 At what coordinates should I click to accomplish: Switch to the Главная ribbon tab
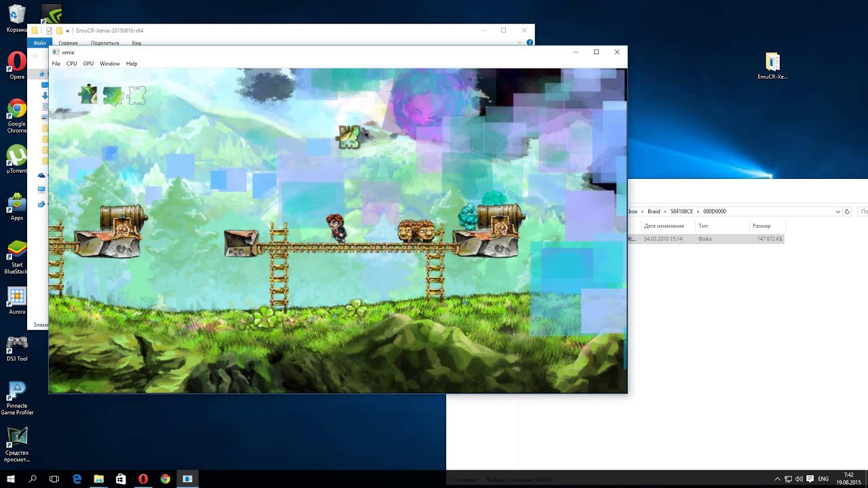coord(68,43)
